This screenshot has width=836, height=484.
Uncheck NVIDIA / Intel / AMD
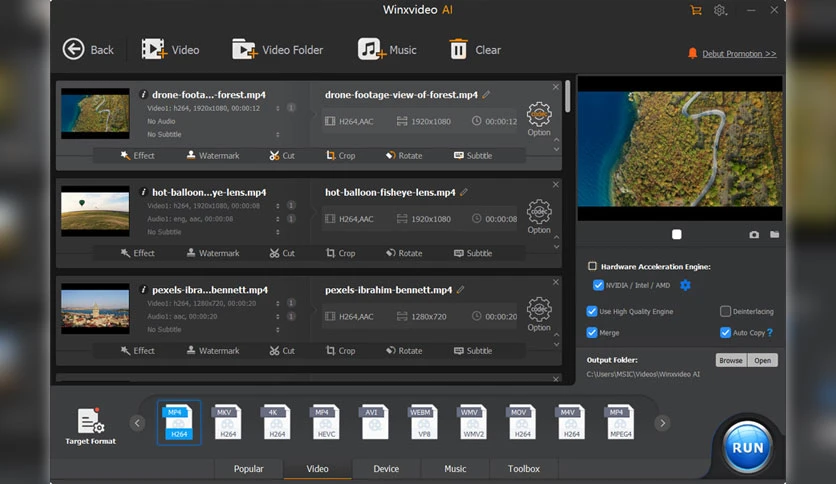pyautogui.click(x=598, y=285)
